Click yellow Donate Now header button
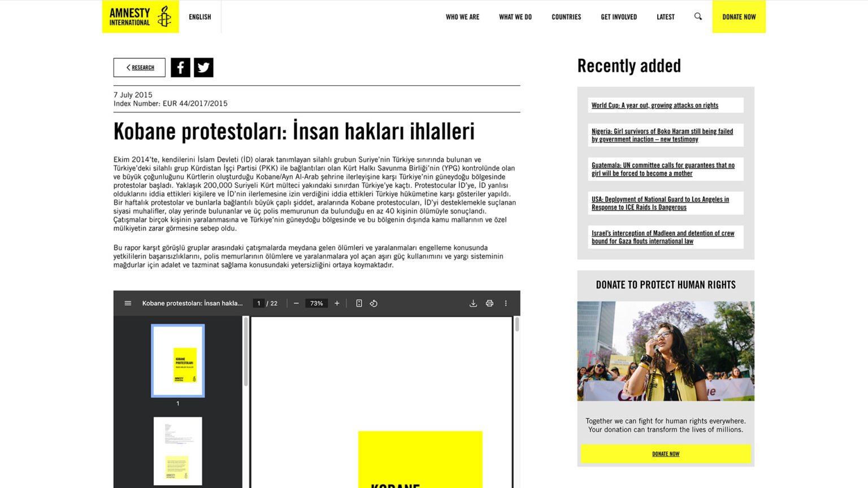Screen dimensions: 868x488 (x=739, y=16)
